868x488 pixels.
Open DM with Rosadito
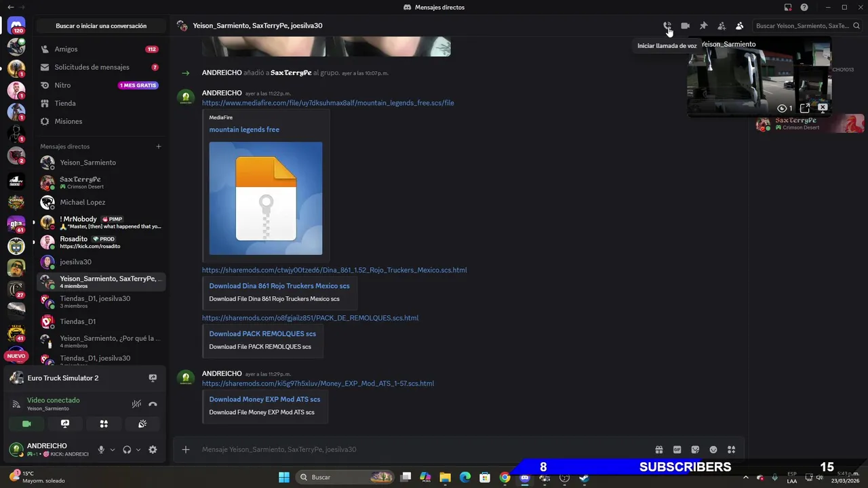point(100,242)
